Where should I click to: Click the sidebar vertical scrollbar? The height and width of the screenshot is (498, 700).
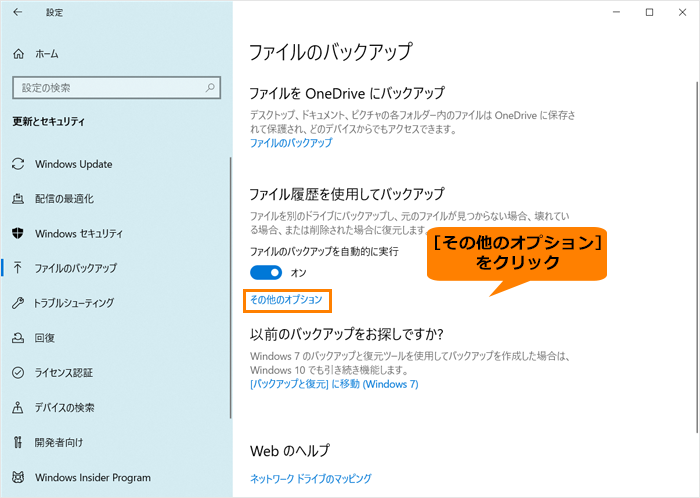[230, 287]
